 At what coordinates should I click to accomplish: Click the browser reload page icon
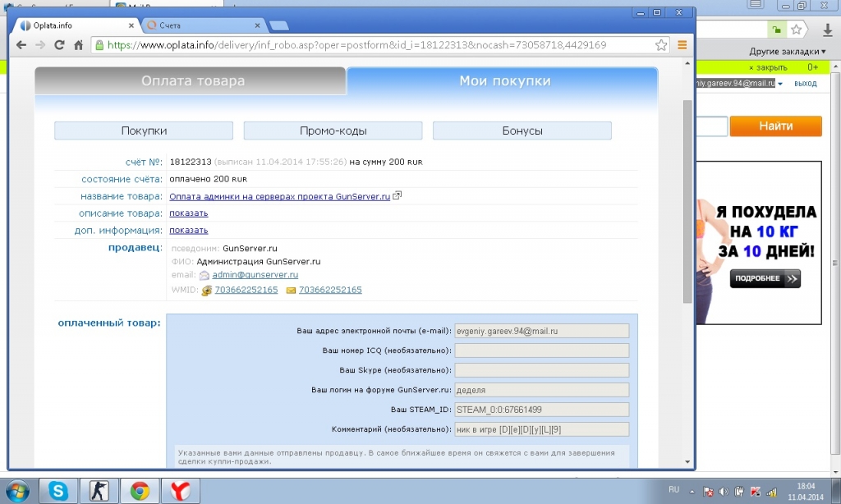coord(59,45)
